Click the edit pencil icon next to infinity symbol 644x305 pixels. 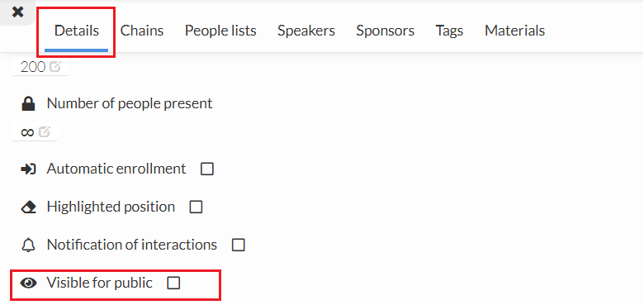45,132
